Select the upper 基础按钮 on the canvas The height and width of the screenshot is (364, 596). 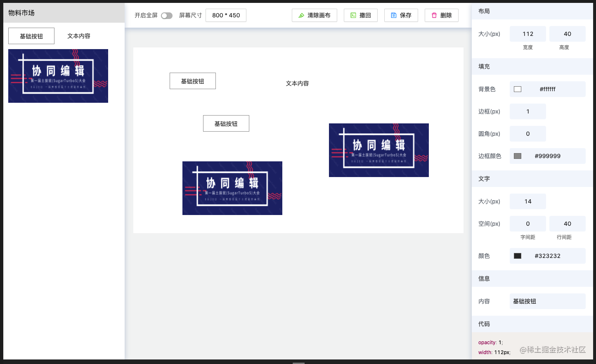click(193, 81)
